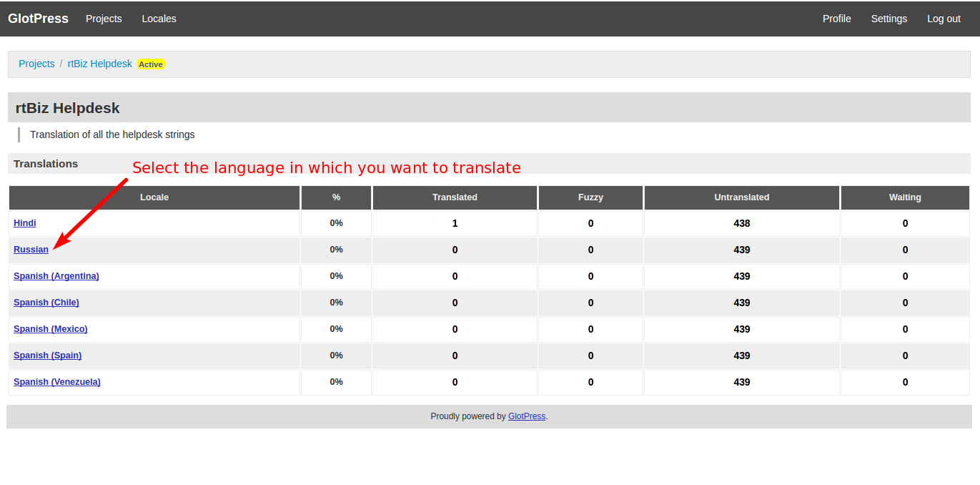The height and width of the screenshot is (485, 980).
Task: Click Spanish (Venezuela) untranslated count 439
Action: click(x=742, y=382)
